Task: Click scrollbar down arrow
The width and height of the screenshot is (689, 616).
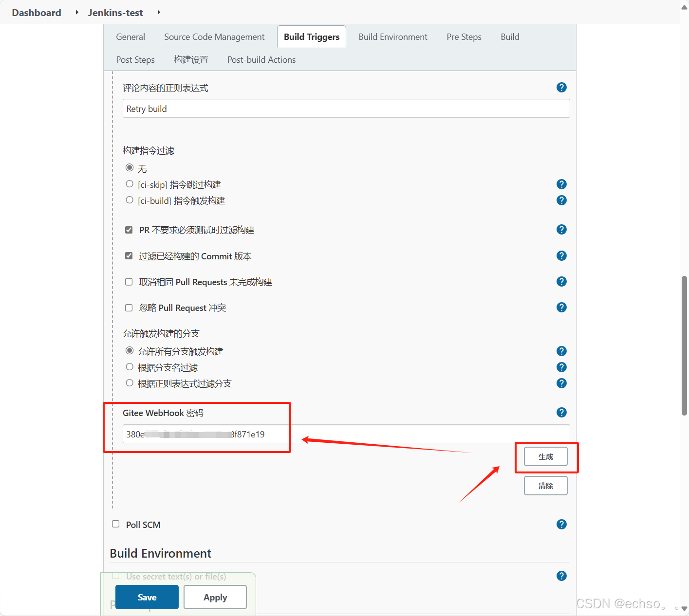Action: [x=684, y=609]
